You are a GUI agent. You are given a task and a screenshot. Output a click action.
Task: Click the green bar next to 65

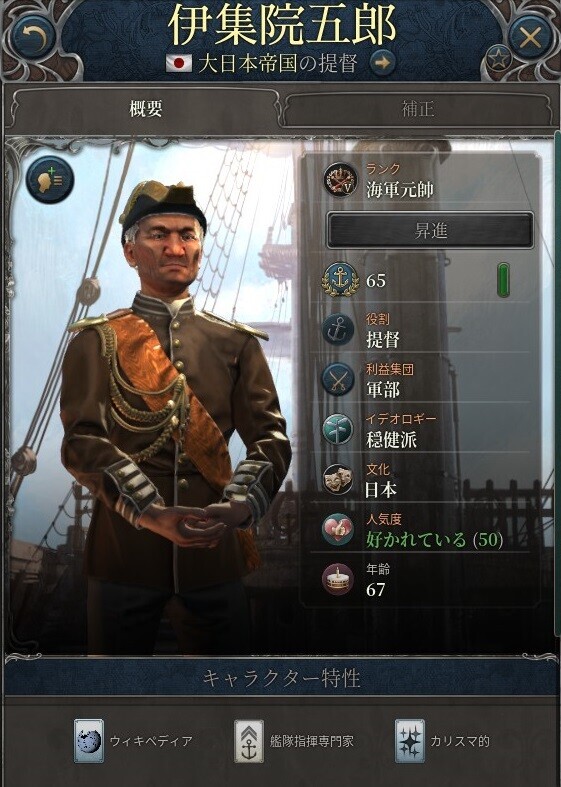(503, 280)
